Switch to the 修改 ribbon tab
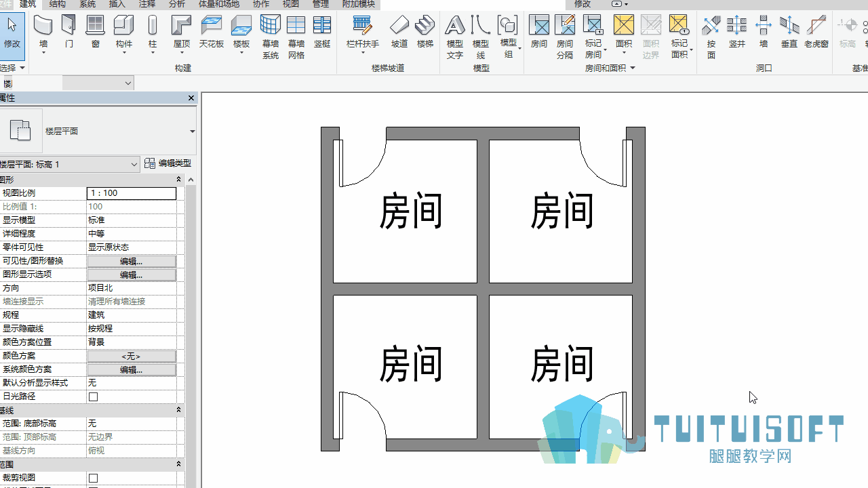This screenshot has height=488, width=868. (x=583, y=4)
